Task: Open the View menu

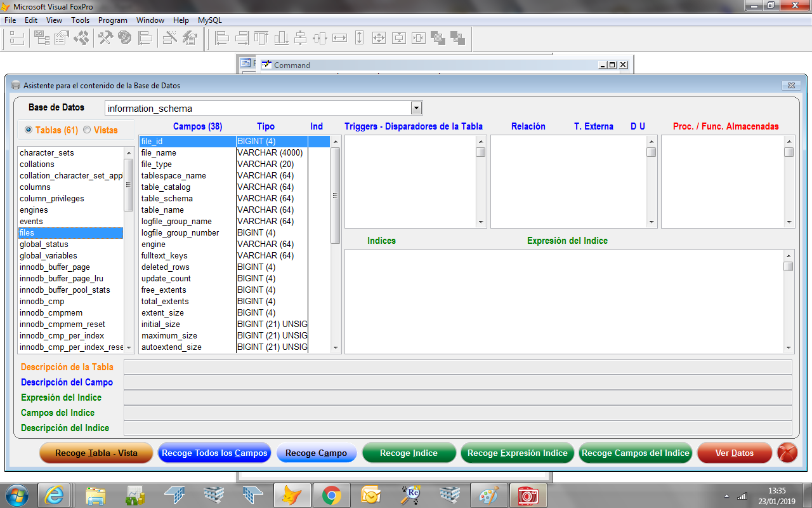Action: pyautogui.click(x=54, y=20)
